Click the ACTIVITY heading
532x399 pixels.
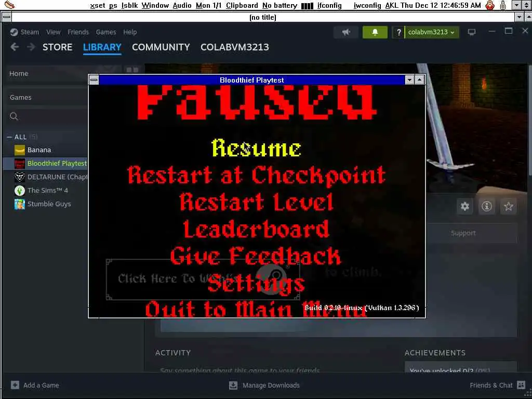coord(173,353)
